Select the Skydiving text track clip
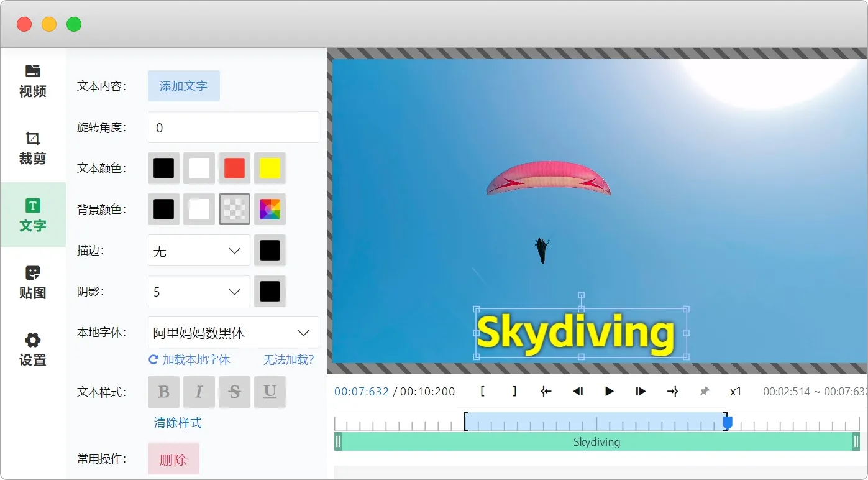This screenshot has width=868, height=480. tap(596, 442)
